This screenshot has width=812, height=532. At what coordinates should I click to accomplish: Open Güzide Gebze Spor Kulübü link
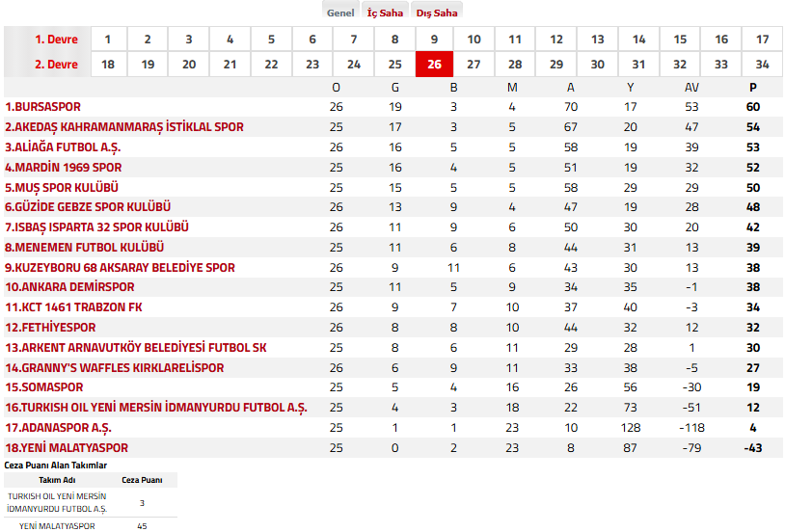[x=88, y=207]
